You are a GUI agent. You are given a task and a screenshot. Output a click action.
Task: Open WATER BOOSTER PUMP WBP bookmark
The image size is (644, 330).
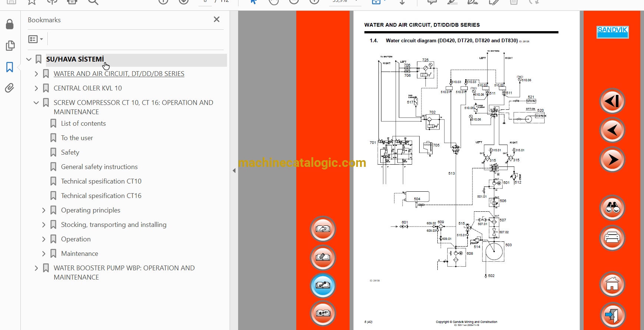124,273
